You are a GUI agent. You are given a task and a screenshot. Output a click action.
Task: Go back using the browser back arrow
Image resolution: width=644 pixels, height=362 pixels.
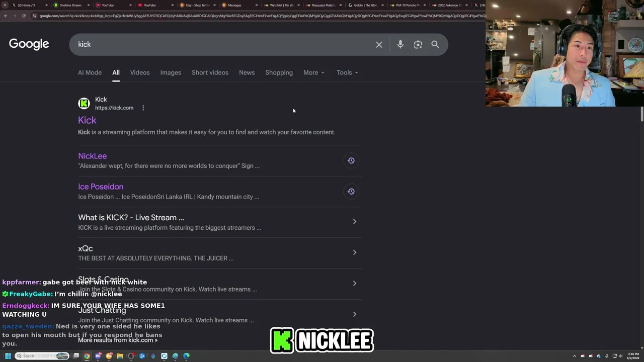[6, 16]
